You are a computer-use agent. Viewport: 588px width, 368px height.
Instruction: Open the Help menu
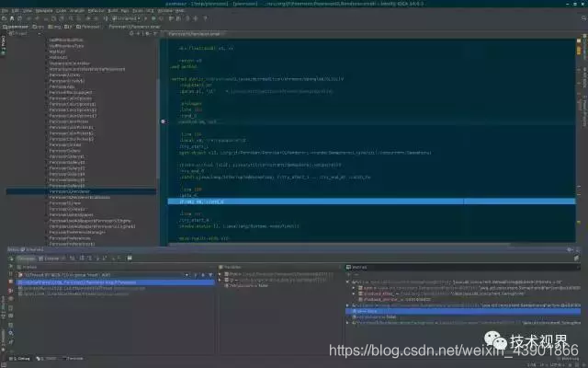[x=180, y=11]
